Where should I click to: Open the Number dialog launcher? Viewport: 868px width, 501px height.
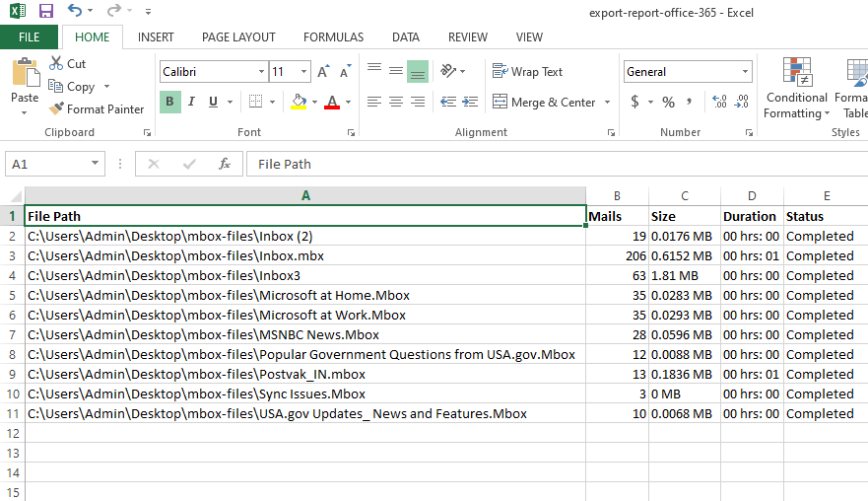click(749, 132)
